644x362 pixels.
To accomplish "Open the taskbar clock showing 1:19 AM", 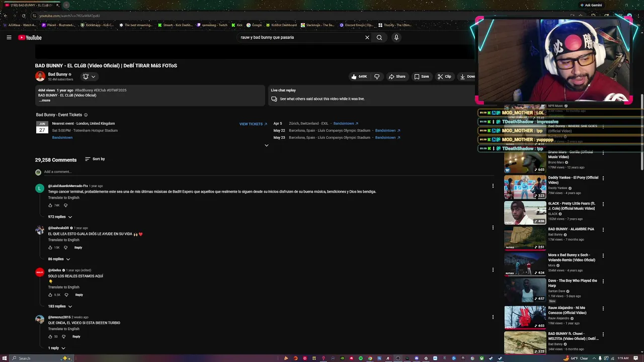I will (623, 358).
